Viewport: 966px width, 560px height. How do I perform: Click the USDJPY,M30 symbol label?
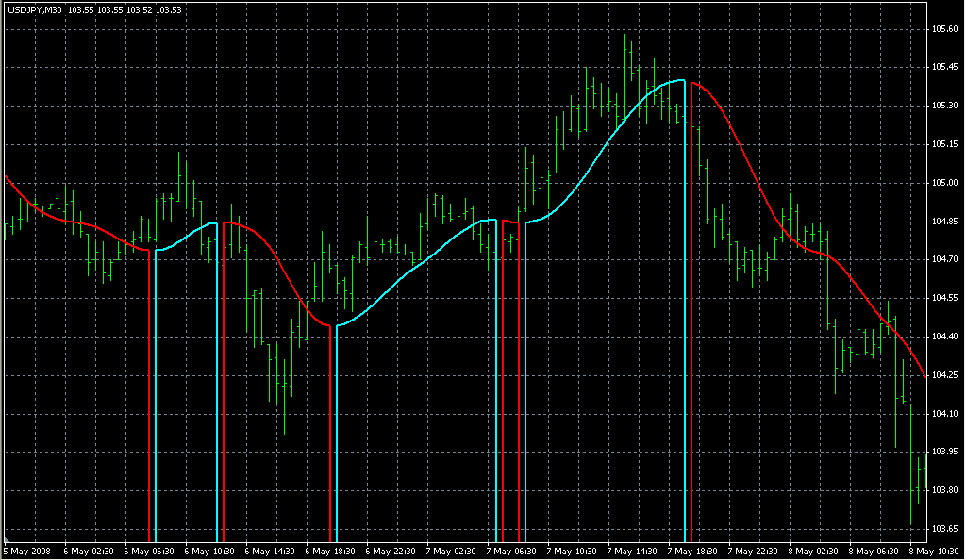point(32,10)
